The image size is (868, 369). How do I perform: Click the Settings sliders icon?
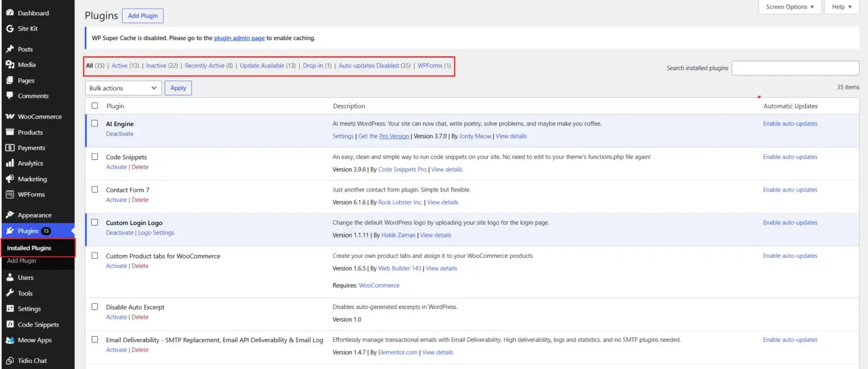click(10, 309)
